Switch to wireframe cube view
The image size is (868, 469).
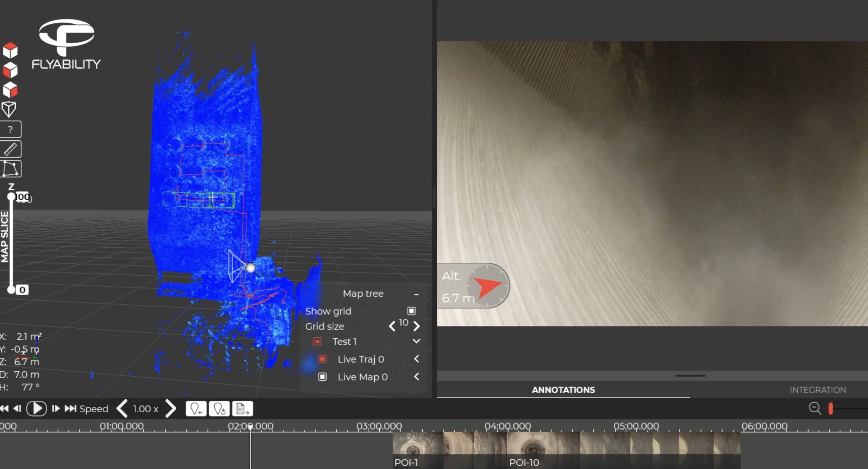9,109
